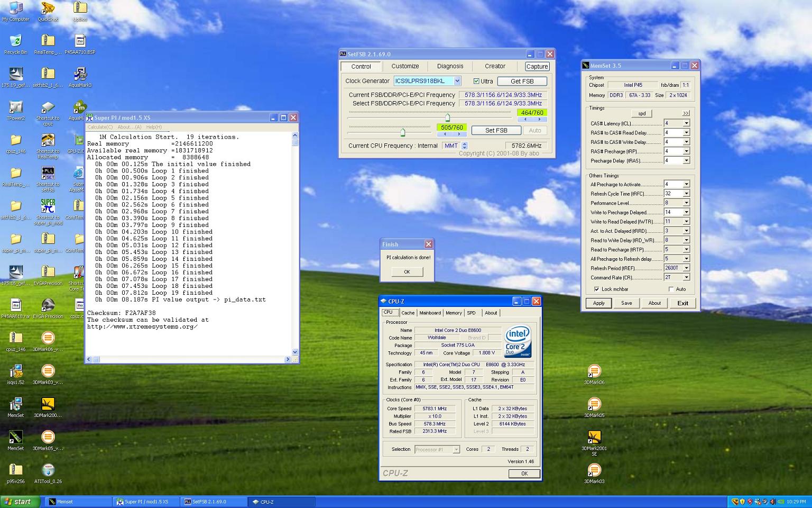Open Refresh Cycle Time (tRFC) dropdown
Screen dimensions: 812x508
coord(686,194)
